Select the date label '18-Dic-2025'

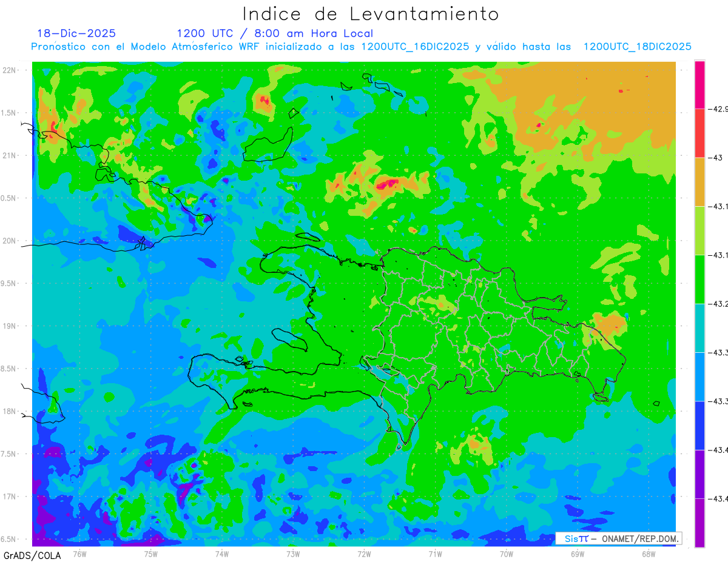tap(76, 33)
